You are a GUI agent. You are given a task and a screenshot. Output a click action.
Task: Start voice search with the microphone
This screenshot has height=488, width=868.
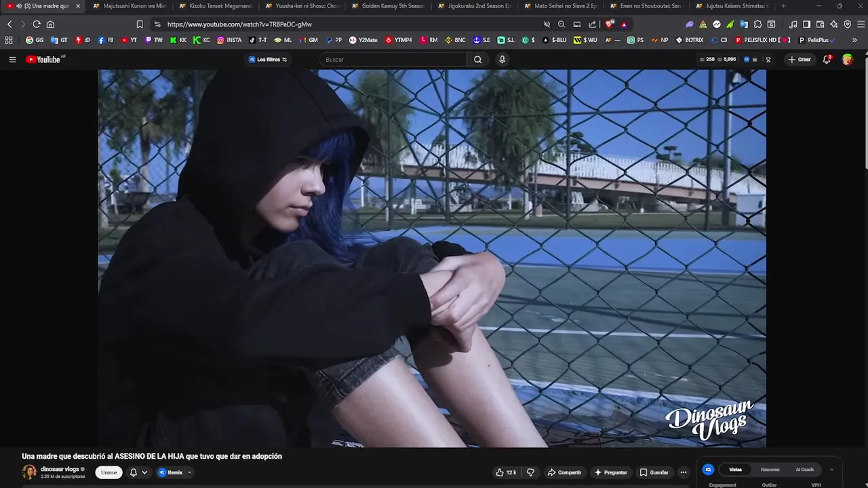coord(502,60)
